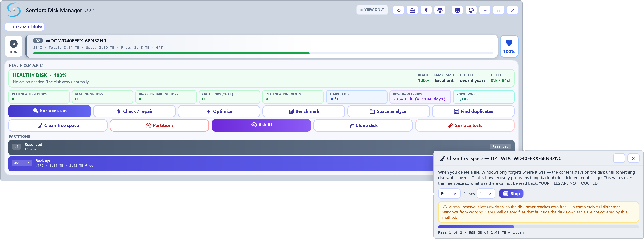Click Clean free space button in main window

pyautogui.click(x=58, y=126)
